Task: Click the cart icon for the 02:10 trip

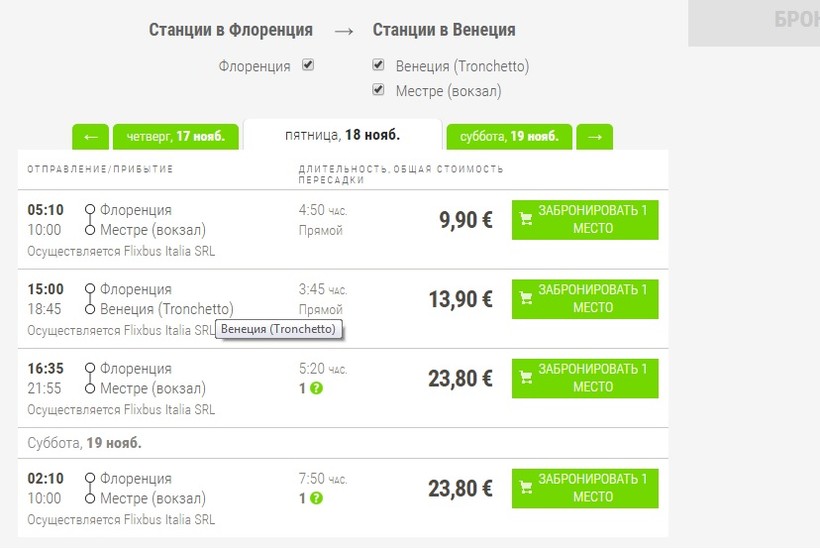Action: [x=526, y=488]
